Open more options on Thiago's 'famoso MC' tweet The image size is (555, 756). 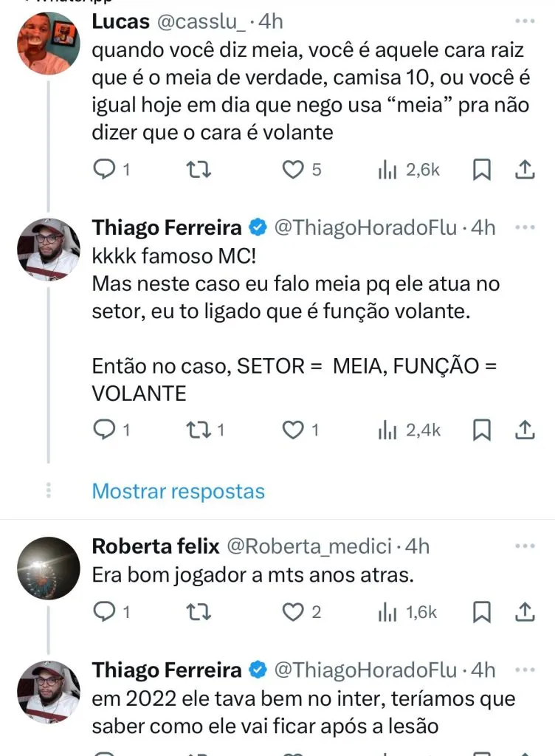[x=524, y=228]
